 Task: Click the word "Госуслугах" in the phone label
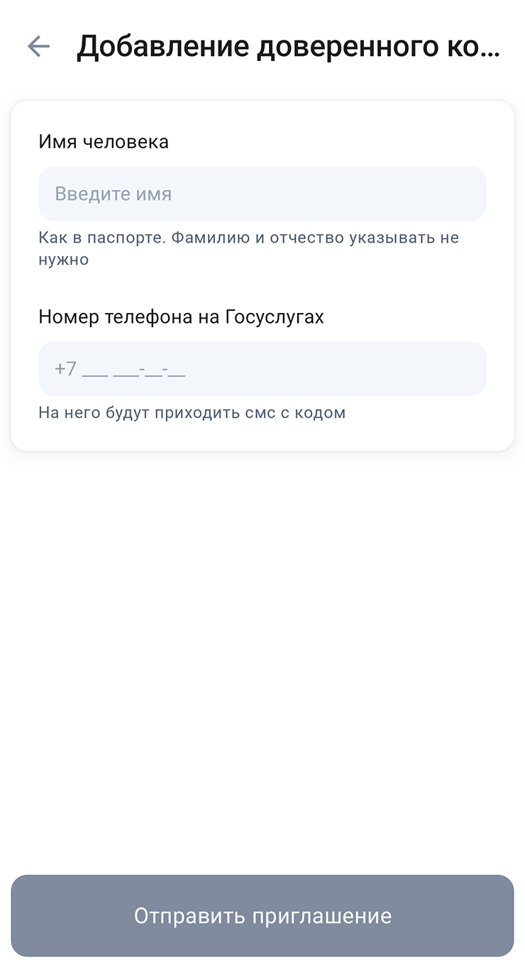[x=275, y=317]
